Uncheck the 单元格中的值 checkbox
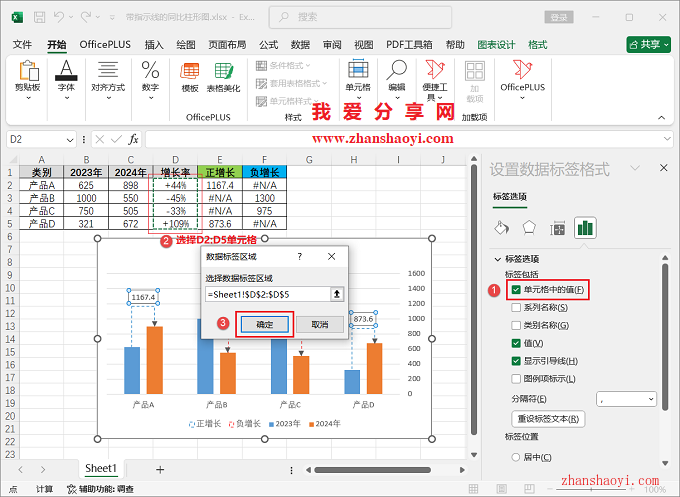680x497 pixels. coord(516,290)
